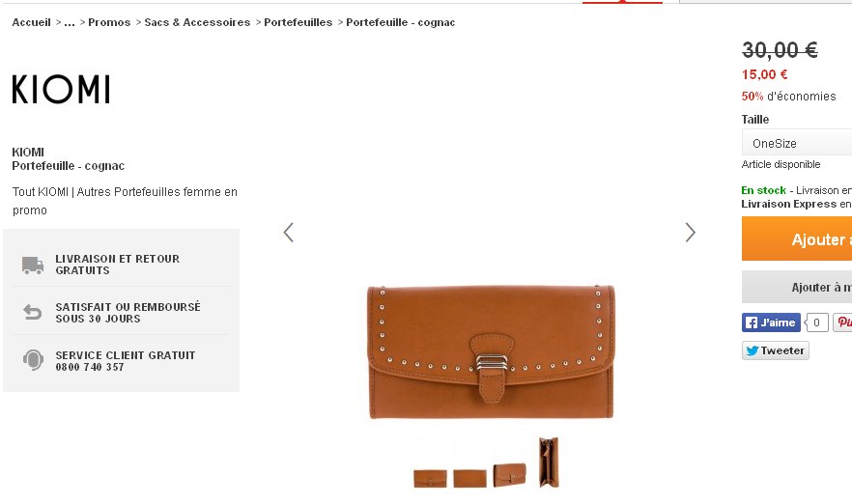Click the customer service headset icon
Screen dimensions: 852x504
point(33,360)
